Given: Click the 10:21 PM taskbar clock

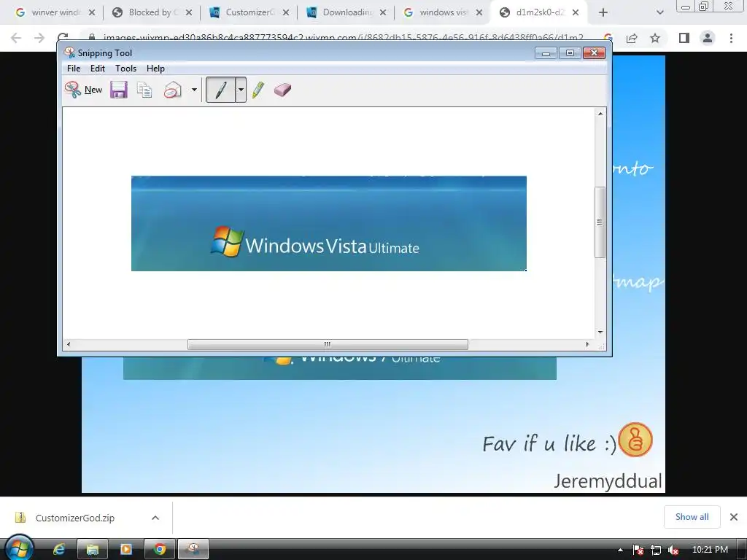Looking at the screenshot, I should 710,550.
